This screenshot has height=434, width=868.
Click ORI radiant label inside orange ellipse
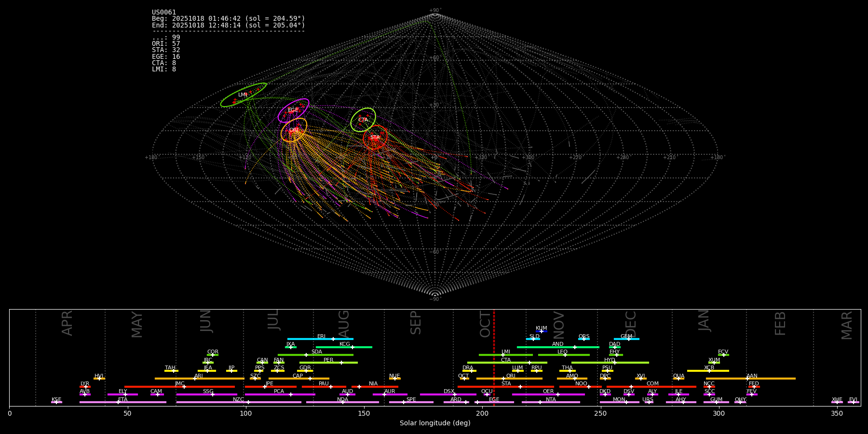tap(294, 130)
